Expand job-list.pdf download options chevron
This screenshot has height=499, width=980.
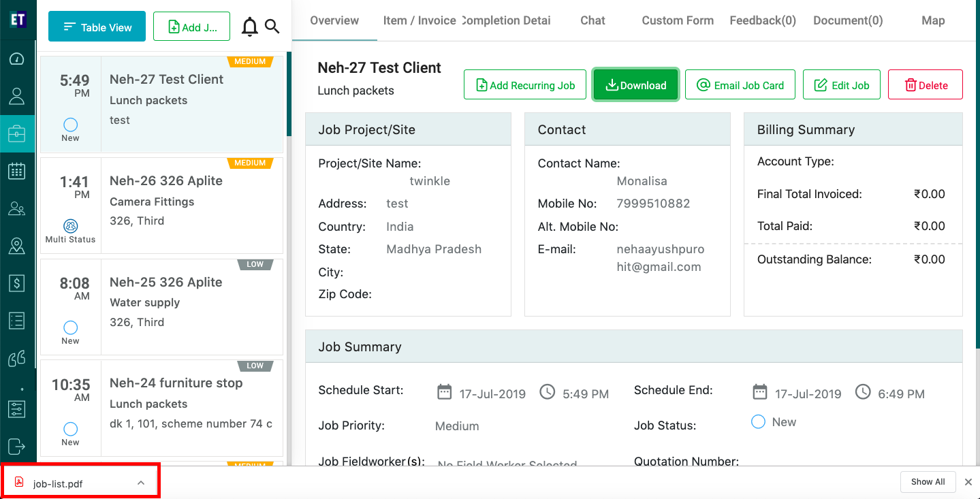click(x=141, y=483)
